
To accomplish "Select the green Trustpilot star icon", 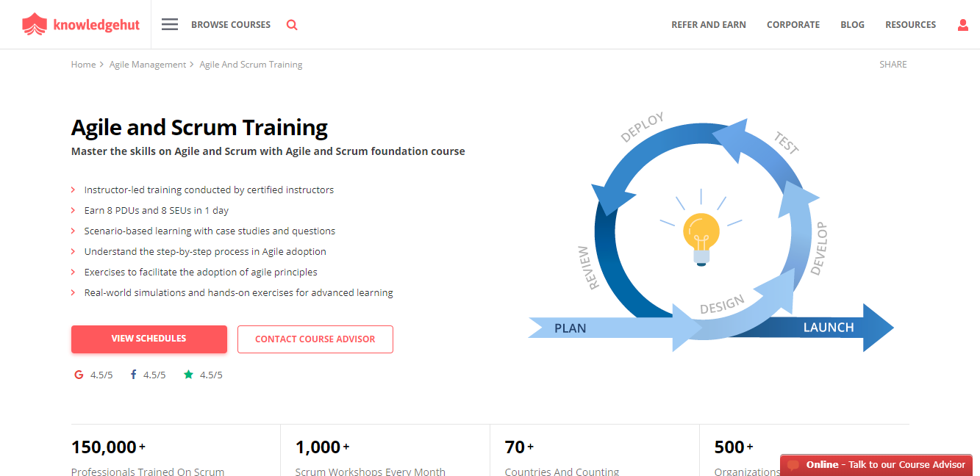I will point(187,375).
